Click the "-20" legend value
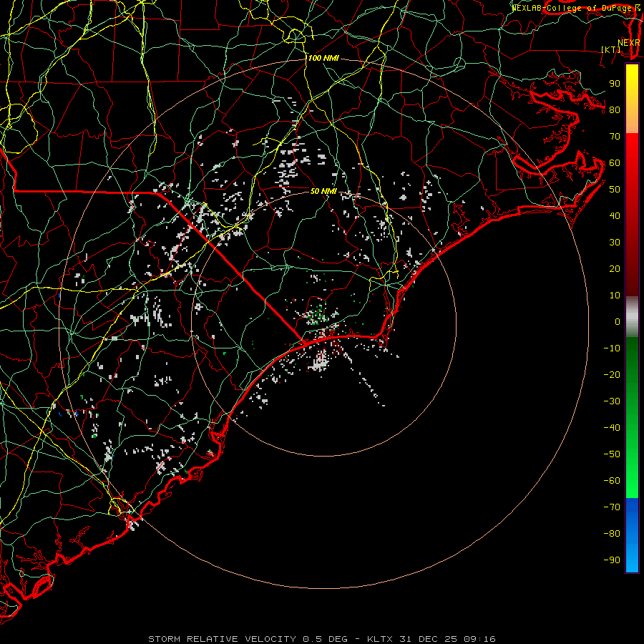Viewport: 644px width, 644px height. pyautogui.click(x=612, y=375)
